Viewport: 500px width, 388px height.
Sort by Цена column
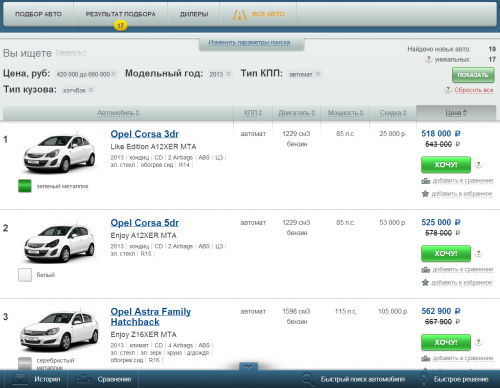pyautogui.click(x=456, y=113)
